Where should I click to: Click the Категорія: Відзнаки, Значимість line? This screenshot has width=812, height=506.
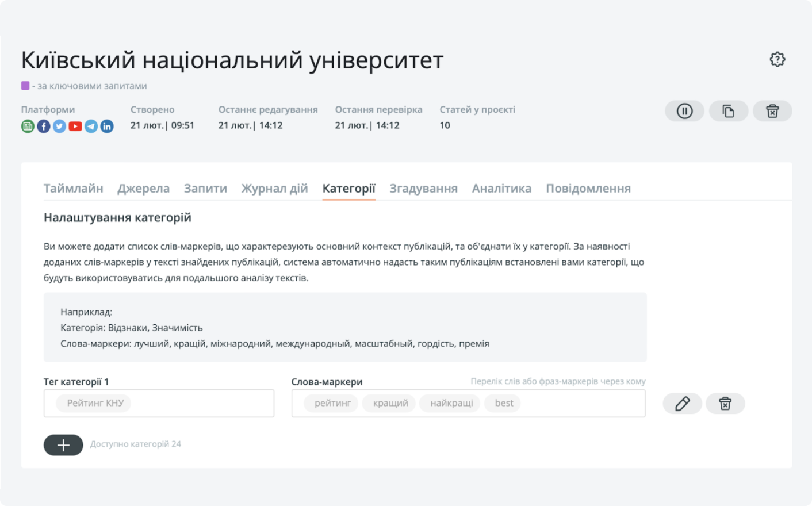coord(132,328)
